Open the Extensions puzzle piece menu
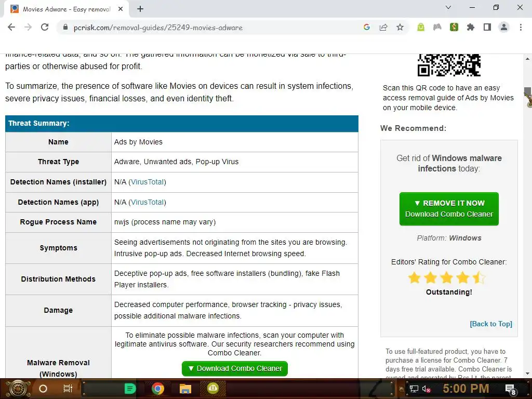Screen dimensions: 532x399 pyautogui.click(x=471, y=27)
